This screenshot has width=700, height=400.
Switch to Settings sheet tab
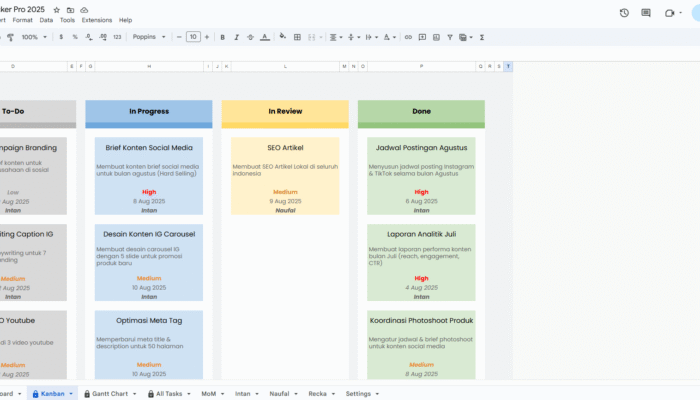[x=358, y=394]
